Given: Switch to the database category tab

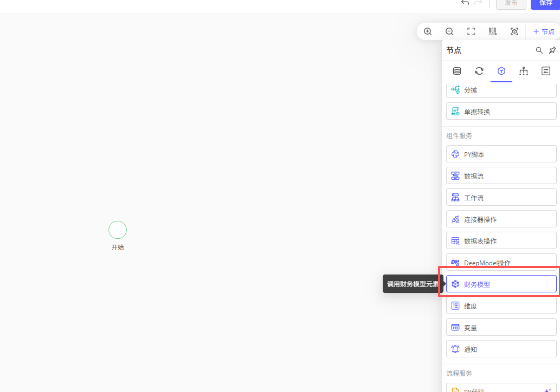Looking at the screenshot, I should click(457, 71).
